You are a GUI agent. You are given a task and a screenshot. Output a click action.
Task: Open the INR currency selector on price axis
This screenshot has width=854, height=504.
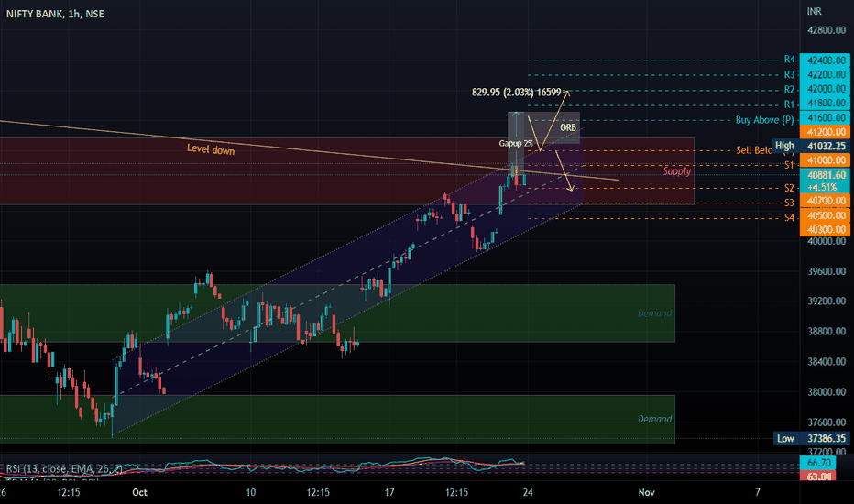click(814, 11)
